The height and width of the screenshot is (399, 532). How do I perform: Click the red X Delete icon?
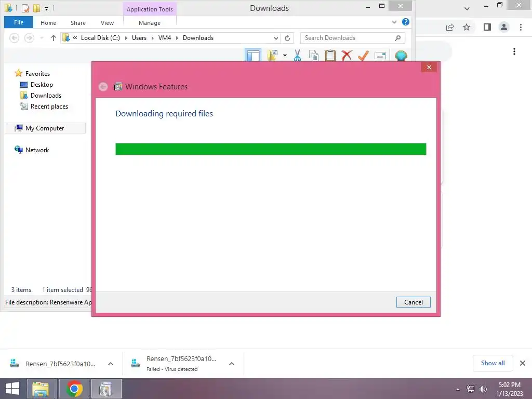347,56
